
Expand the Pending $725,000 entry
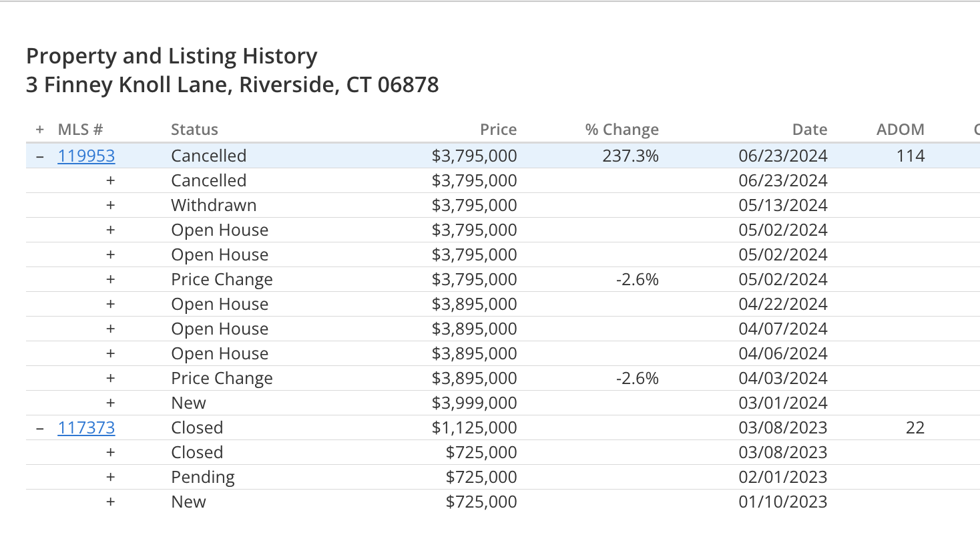point(111,477)
